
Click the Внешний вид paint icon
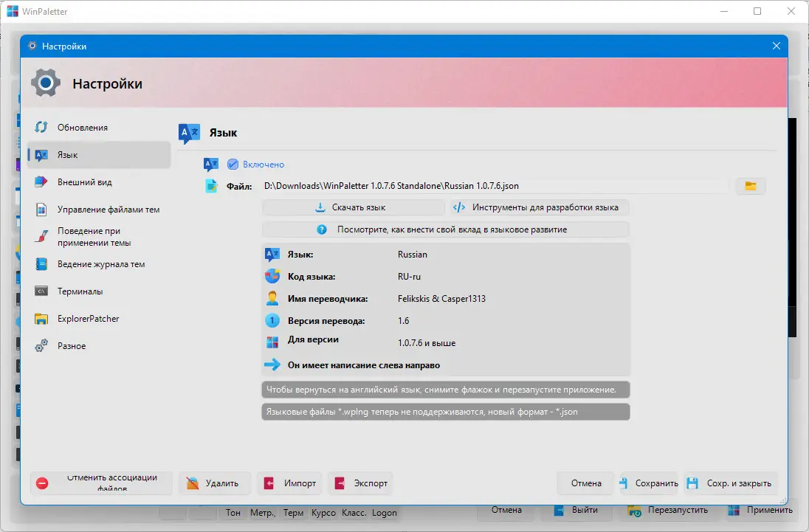pyautogui.click(x=41, y=182)
